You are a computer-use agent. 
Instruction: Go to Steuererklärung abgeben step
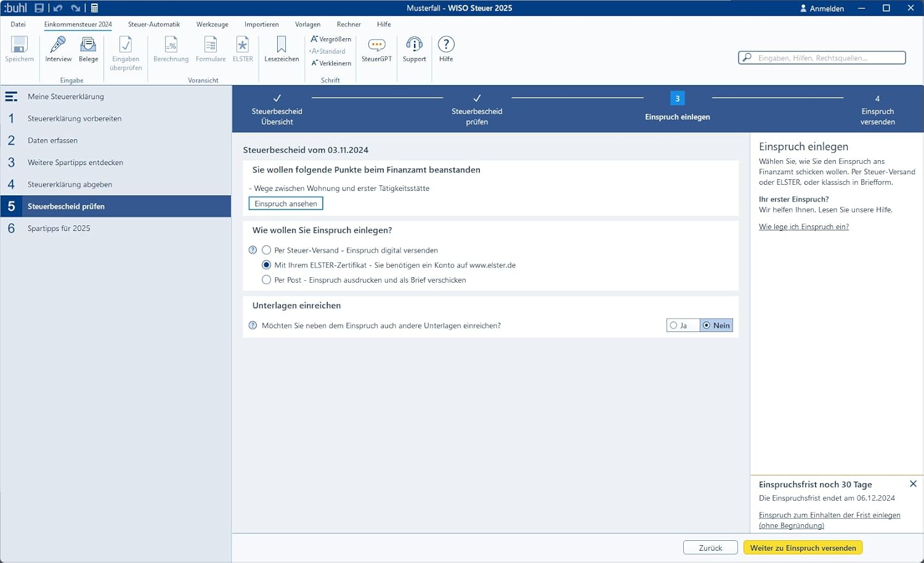tap(116, 184)
